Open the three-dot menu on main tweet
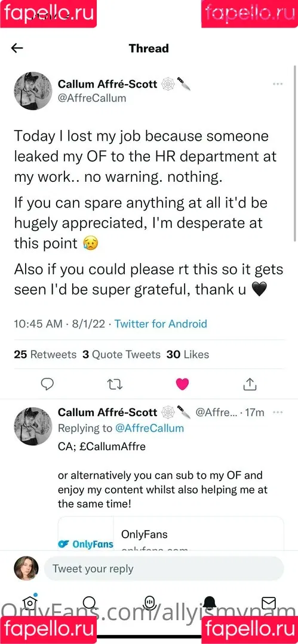The image size is (298, 644). 278,84
